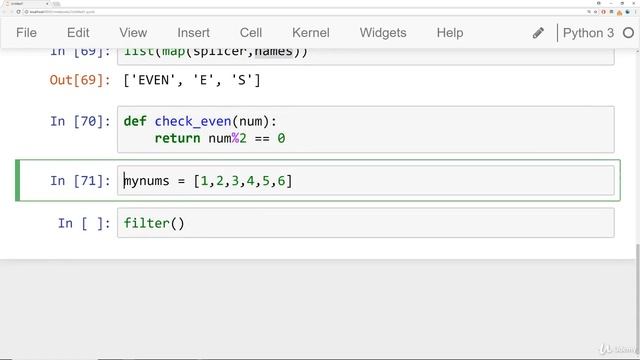Click the Out[69]: output prompt

click(x=80, y=80)
